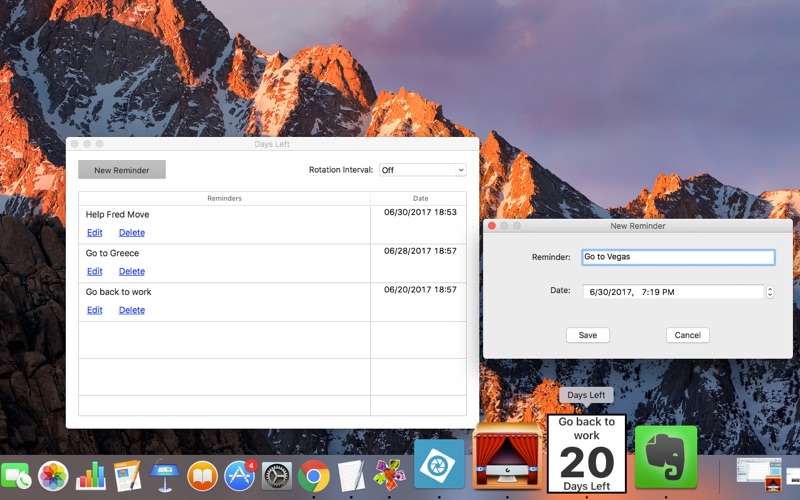The height and width of the screenshot is (500, 800).
Task: Delete the Go to Greece reminder
Action: (x=132, y=271)
